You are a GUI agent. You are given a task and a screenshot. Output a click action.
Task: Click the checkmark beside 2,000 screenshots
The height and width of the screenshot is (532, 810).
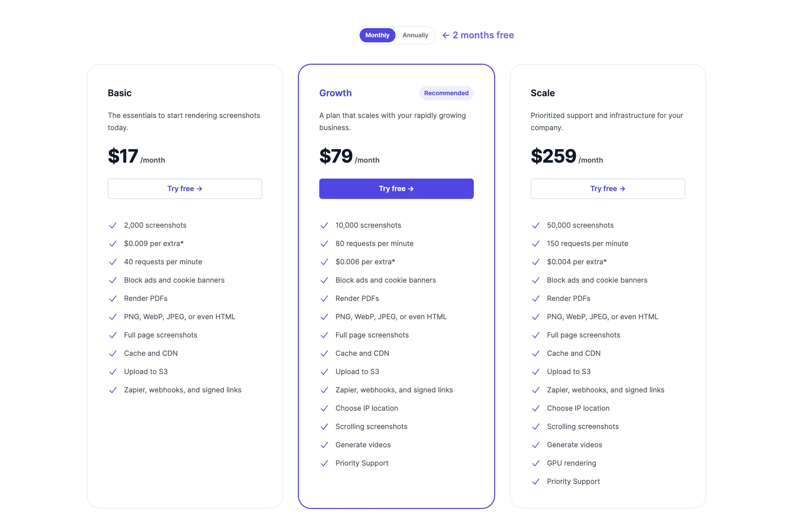pos(113,225)
